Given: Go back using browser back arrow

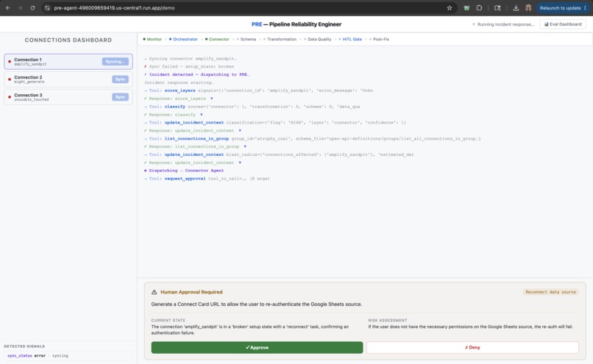Looking at the screenshot, I should click(8, 8).
